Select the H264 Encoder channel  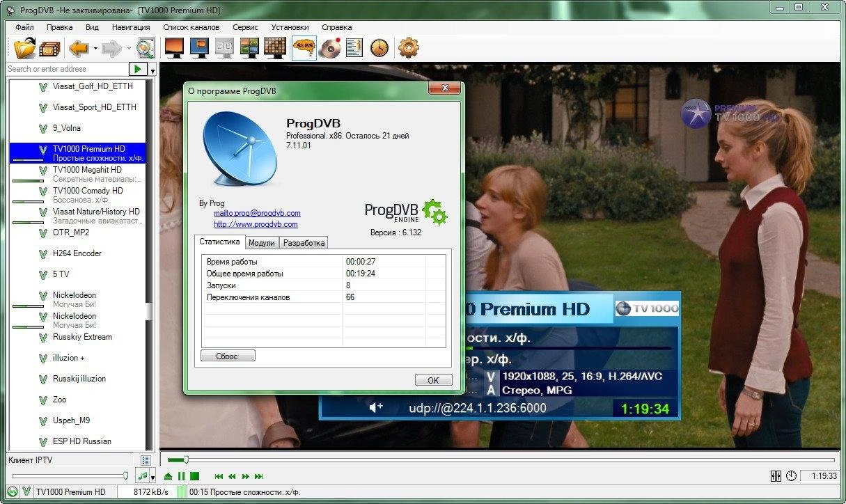click(77, 253)
